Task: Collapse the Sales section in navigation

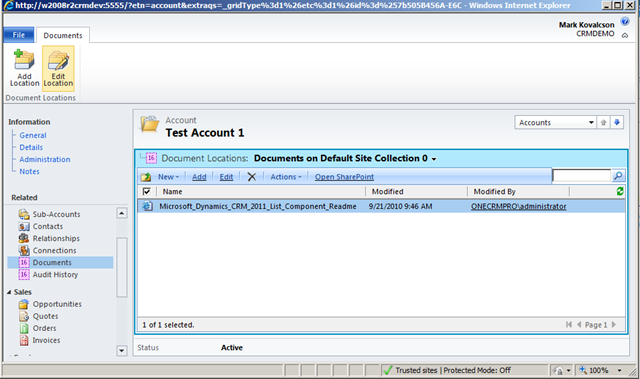Action: pos(9,292)
